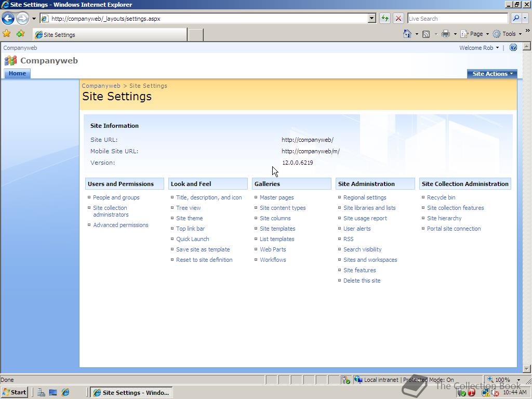The image size is (532, 399).
Task: Open Top link bar settings
Action: pos(190,229)
